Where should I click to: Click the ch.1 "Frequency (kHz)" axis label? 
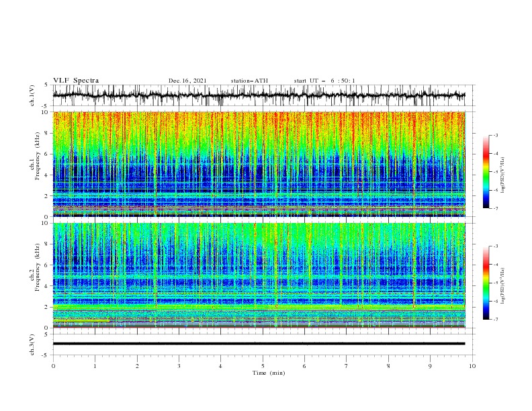[38, 156]
